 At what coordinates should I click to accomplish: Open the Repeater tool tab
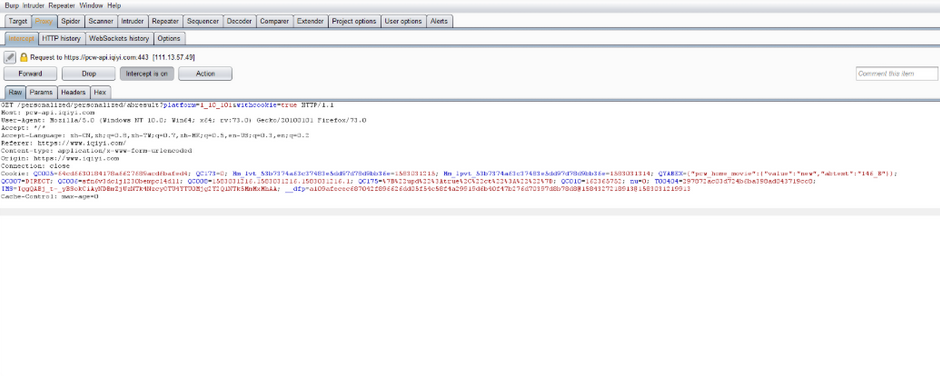coord(165,21)
